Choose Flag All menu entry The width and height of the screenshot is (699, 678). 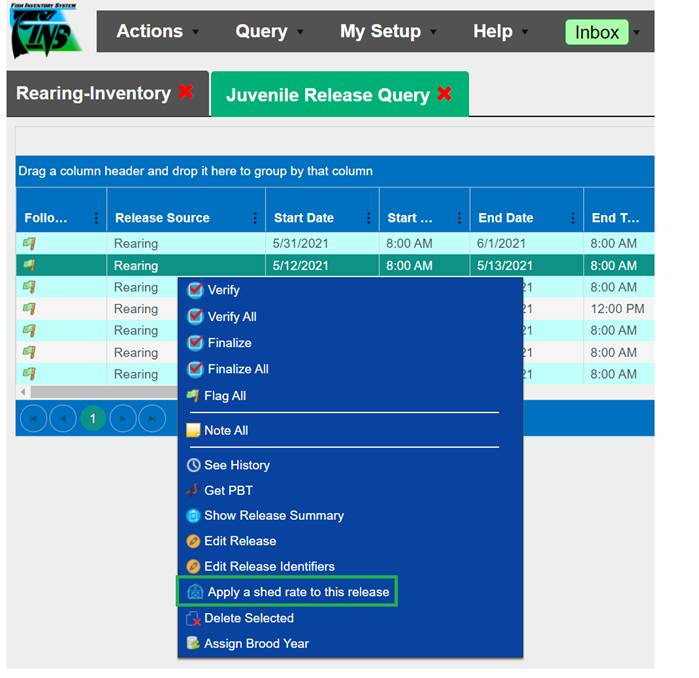pyautogui.click(x=225, y=395)
